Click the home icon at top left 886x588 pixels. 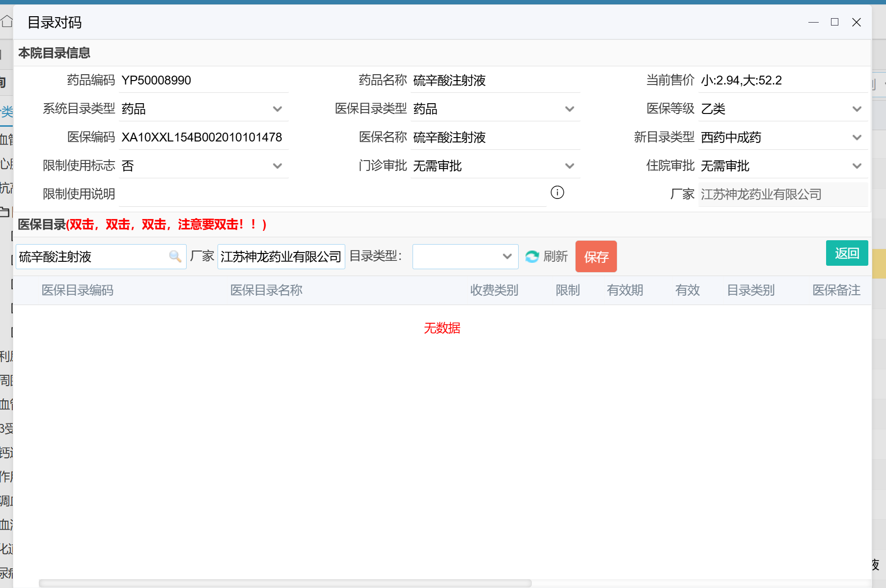6,22
